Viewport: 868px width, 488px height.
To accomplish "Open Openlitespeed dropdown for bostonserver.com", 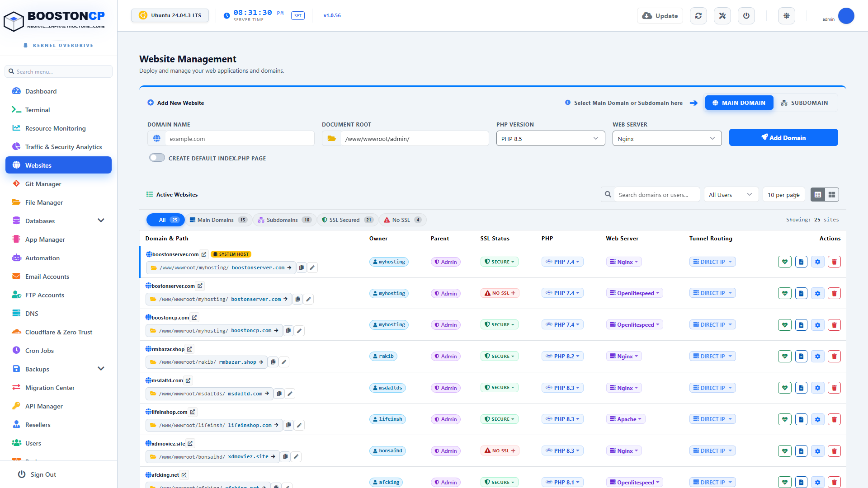I will [x=634, y=293].
